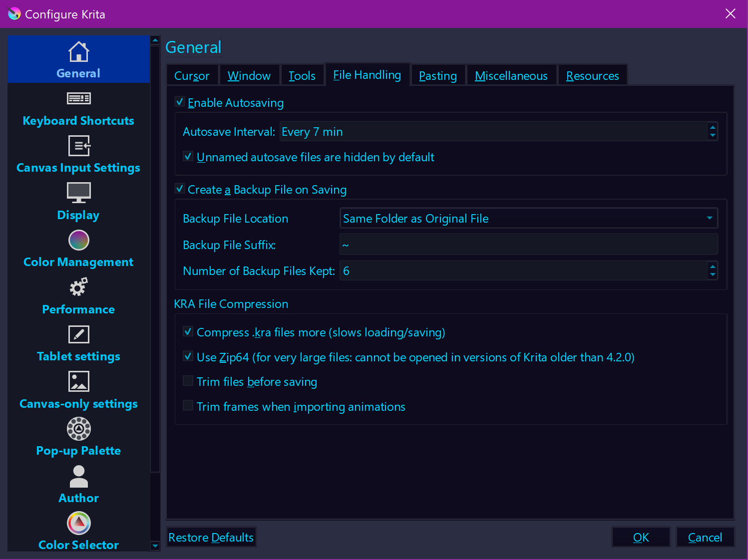Open Canvas-only settings image icon
Screen dimensions: 748x560
point(78,382)
